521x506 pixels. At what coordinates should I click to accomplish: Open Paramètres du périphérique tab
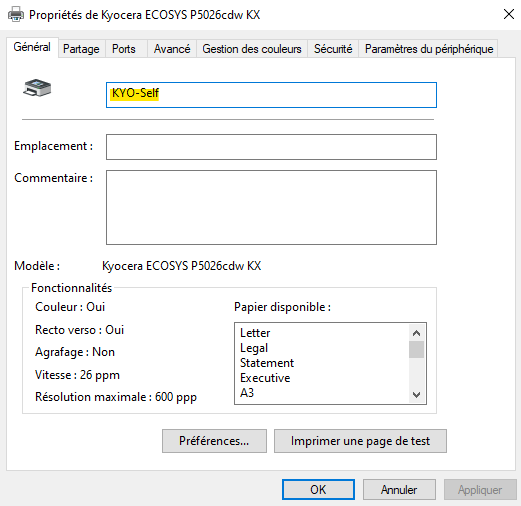tap(429, 49)
